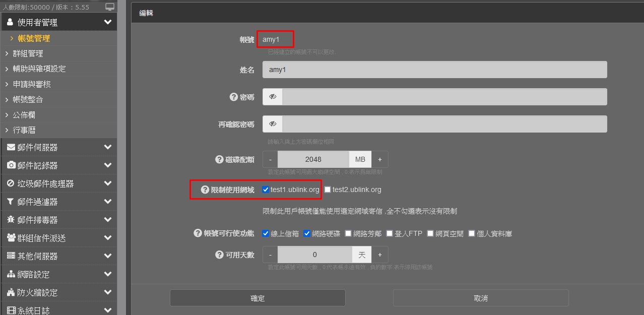
Task: Click the monitor icon at sidebar top
Action: [x=110, y=7]
